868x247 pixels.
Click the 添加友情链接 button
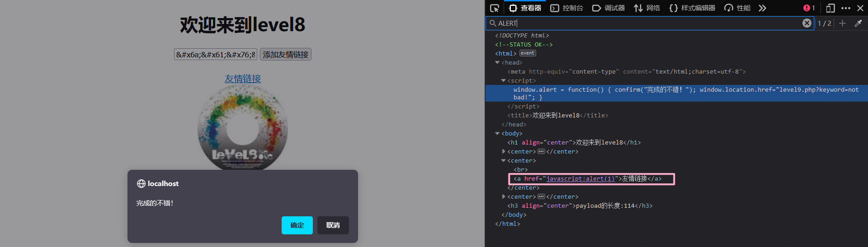[x=286, y=55]
